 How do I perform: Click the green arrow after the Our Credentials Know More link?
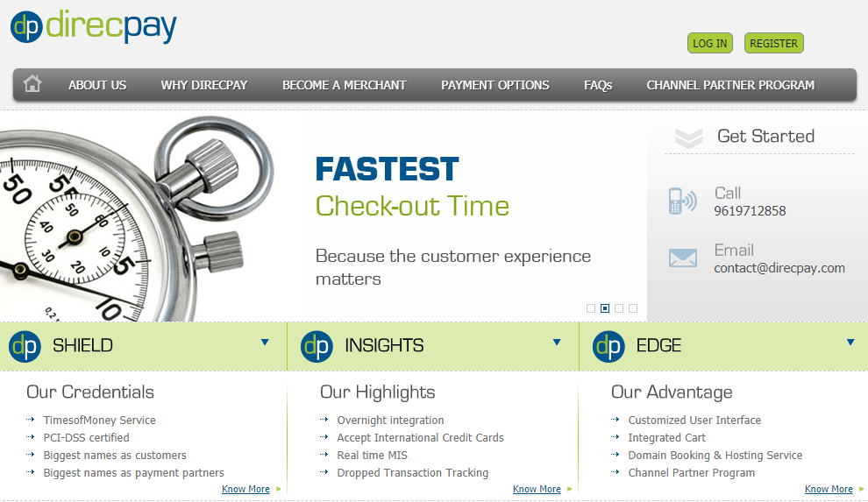[279, 489]
